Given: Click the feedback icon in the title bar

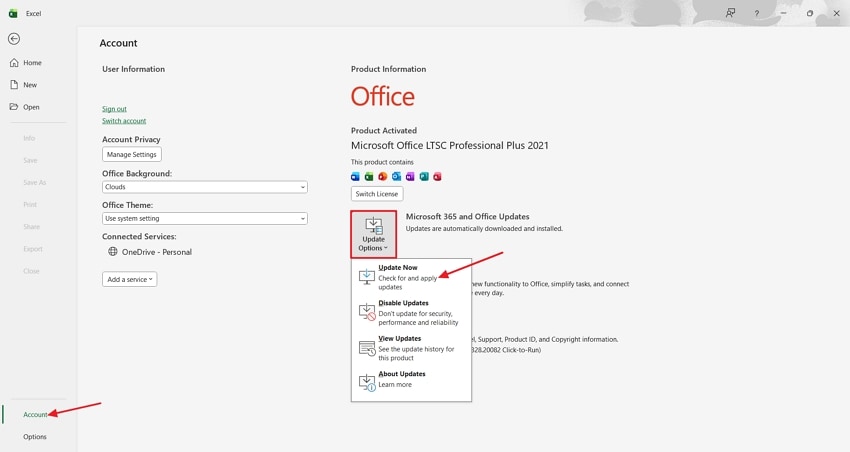Looking at the screenshot, I should coord(731,13).
